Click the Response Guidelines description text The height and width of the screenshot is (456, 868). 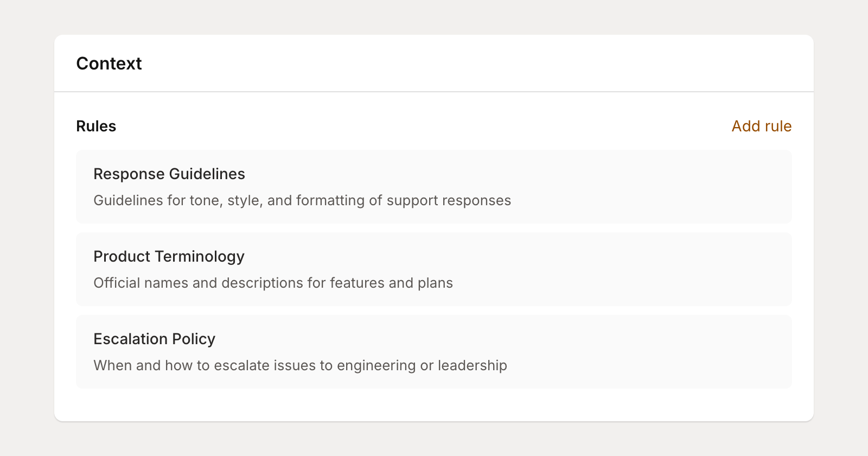[x=302, y=200]
